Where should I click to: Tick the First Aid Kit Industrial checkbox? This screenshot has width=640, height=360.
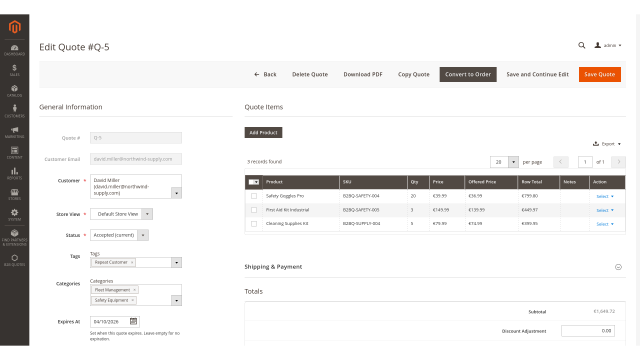pos(254,210)
